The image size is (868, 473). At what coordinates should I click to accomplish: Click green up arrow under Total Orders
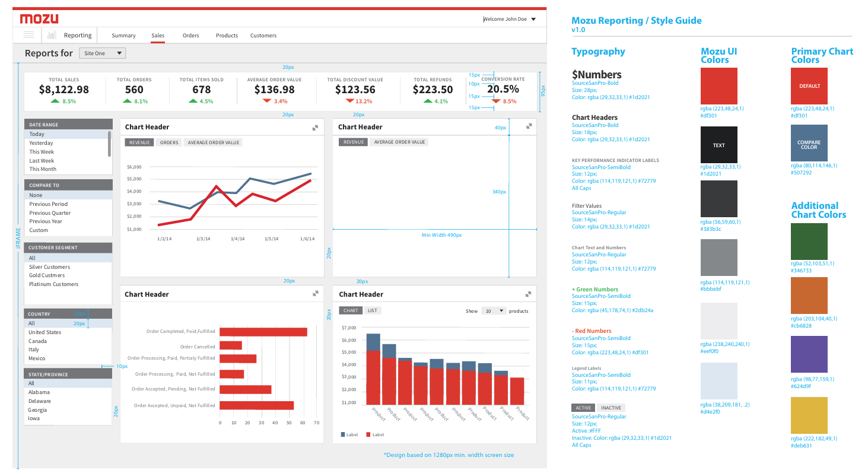tap(127, 101)
